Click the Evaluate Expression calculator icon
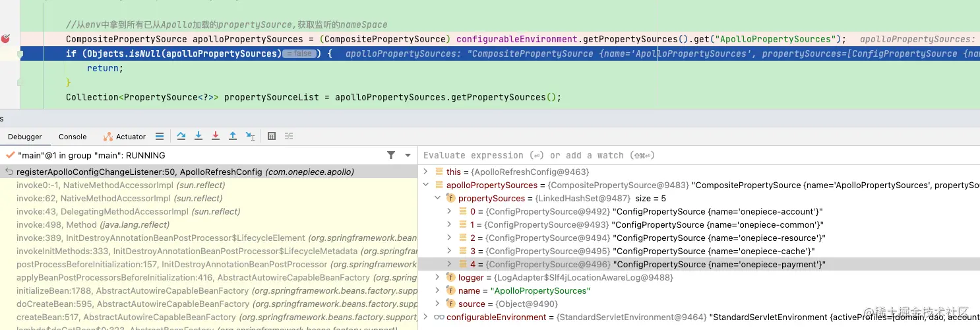The width and height of the screenshot is (980, 330). (x=272, y=137)
